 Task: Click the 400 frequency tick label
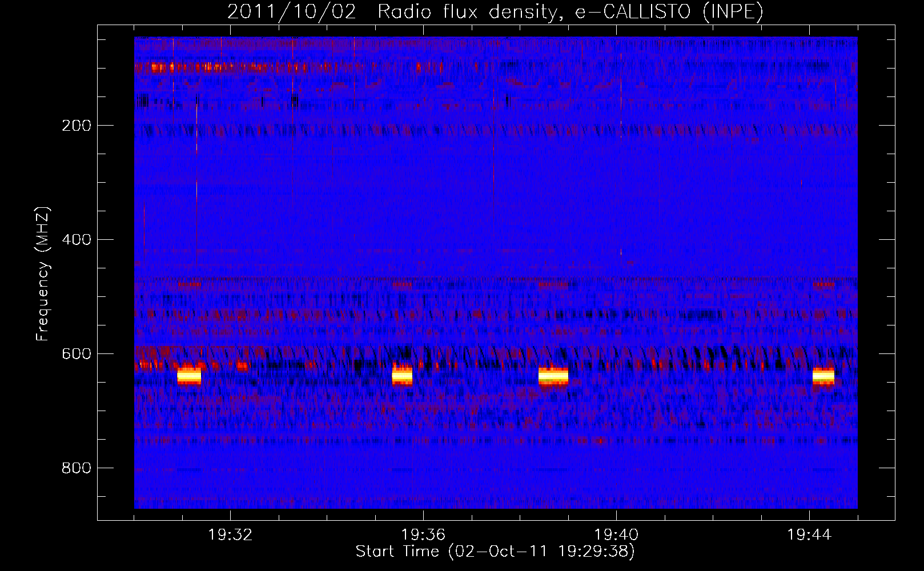click(x=77, y=240)
